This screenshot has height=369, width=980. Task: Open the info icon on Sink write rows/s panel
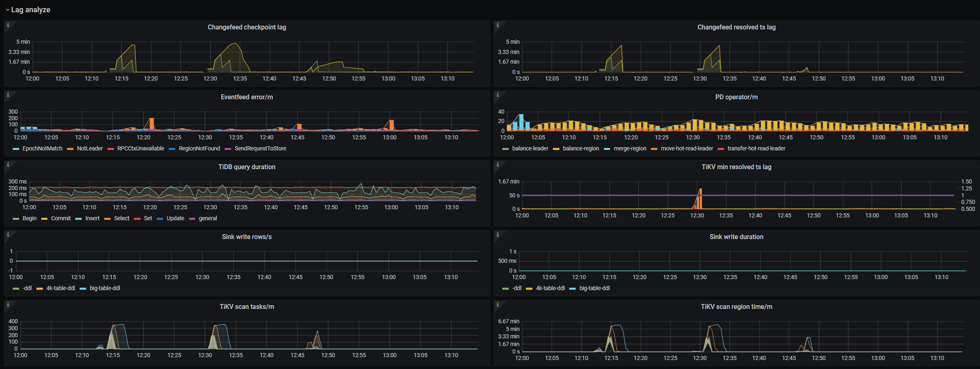click(8, 235)
